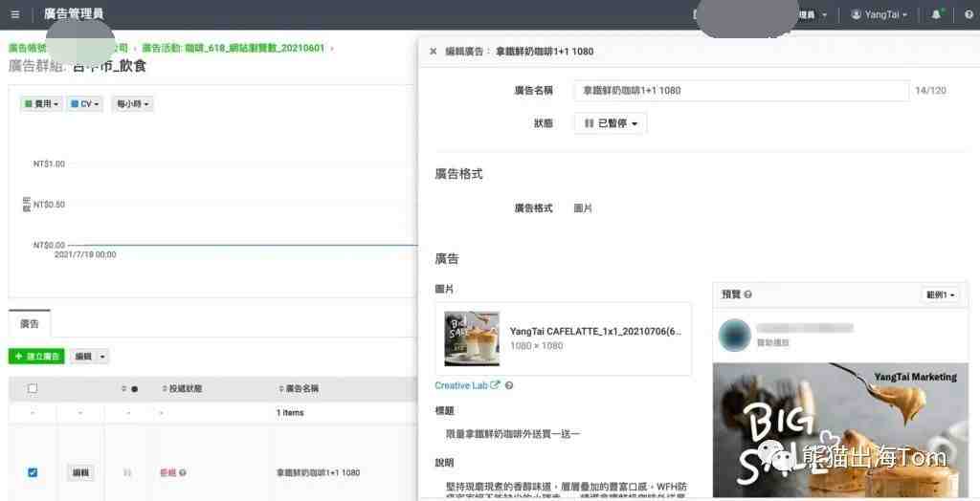Click the YangTai CAFELATTE file name
Image resolution: width=980 pixels, height=501 pixels.
595,332
